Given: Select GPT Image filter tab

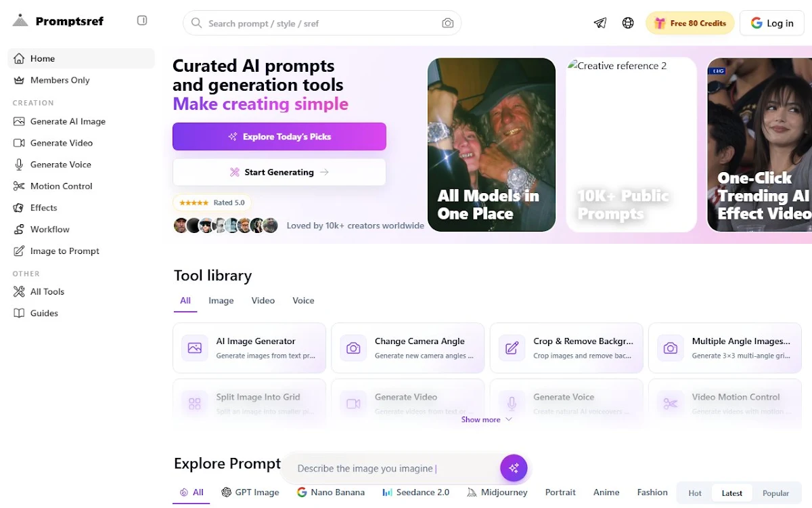Looking at the screenshot, I should [x=250, y=492].
